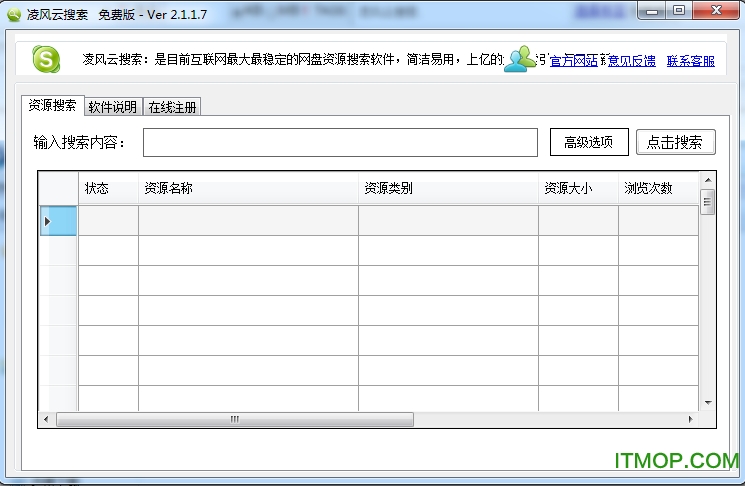The image size is (745, 486).
Task: Click the vertical scrollbar up arrow
Action: [707, 180]
